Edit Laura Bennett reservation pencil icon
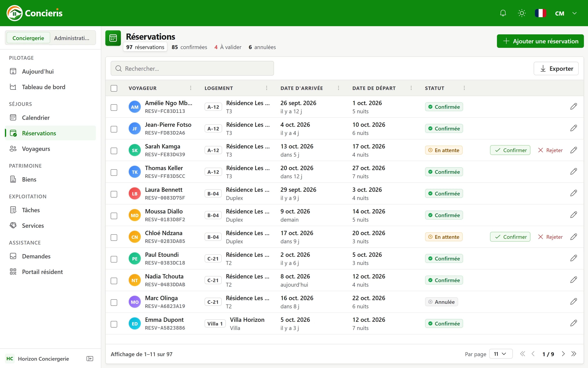 click(574, 193)
